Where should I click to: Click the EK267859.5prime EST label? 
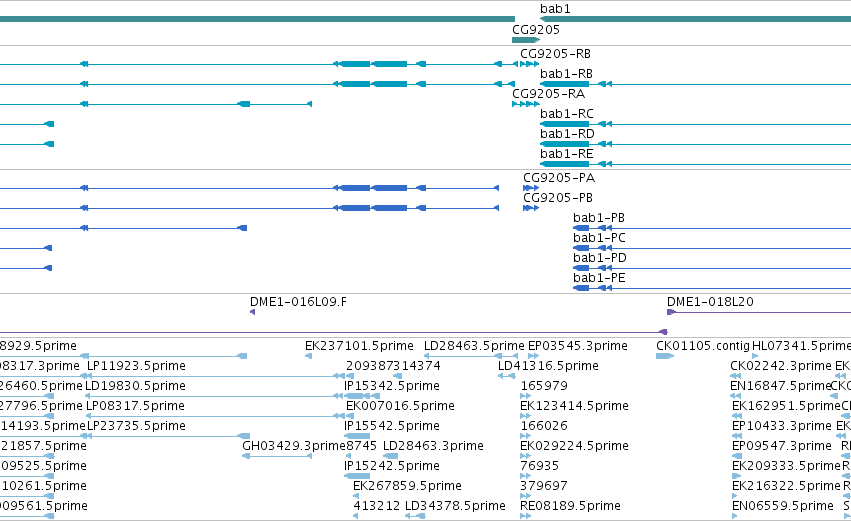tap(407, 487)
